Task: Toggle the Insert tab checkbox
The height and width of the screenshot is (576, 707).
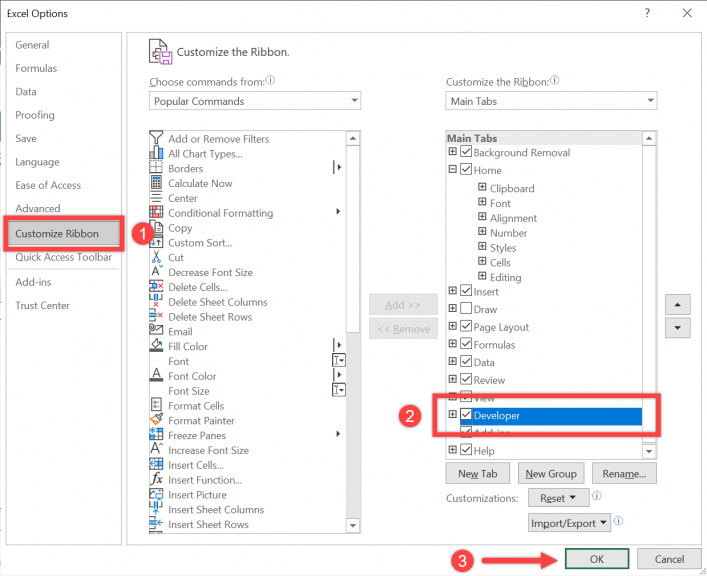Action: [x=466, y=290]
